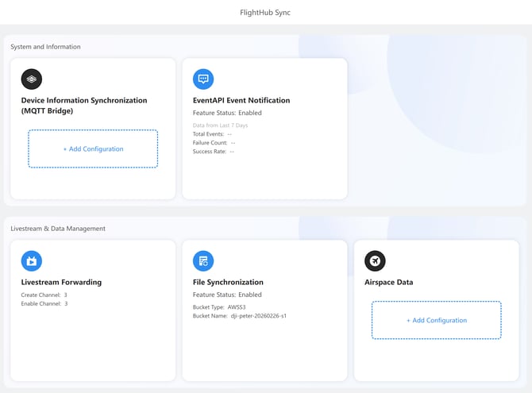Open the File Synchronization card title

(228, 282)
